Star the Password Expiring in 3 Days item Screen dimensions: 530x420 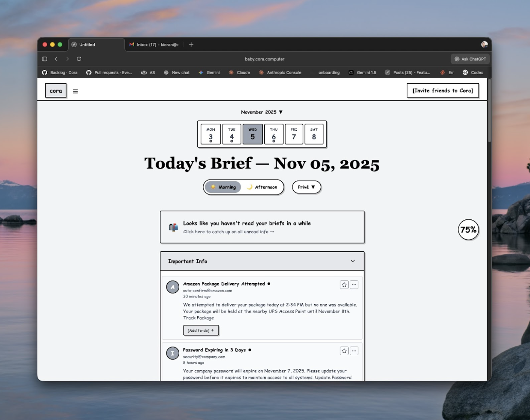pos(344,351)
